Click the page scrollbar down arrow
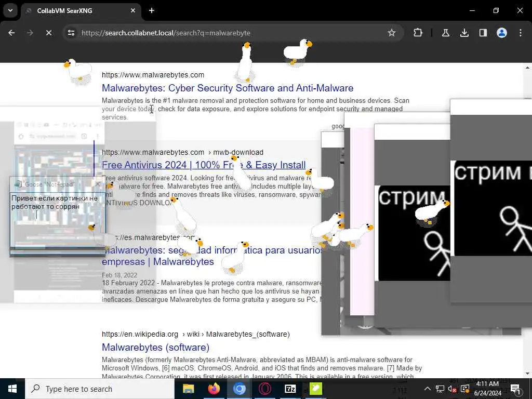The height and width of the screenshot is (399, 532). tap(528, 374)
